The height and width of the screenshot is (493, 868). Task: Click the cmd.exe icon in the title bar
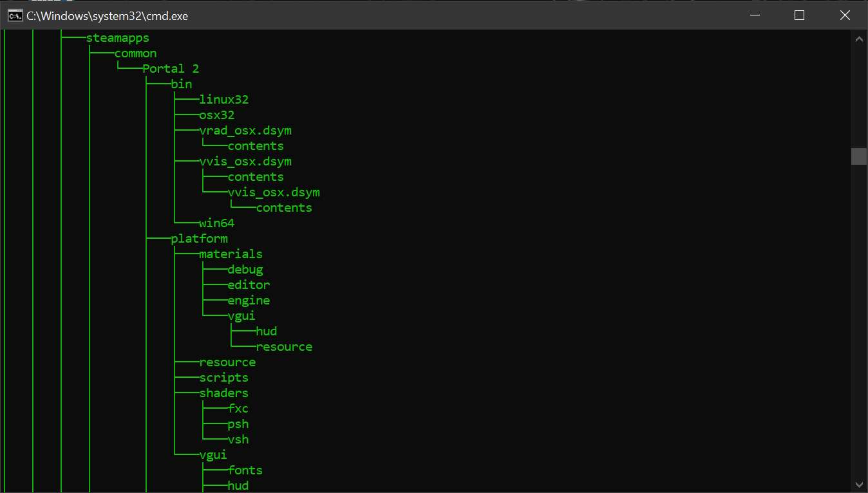point(14,15)
